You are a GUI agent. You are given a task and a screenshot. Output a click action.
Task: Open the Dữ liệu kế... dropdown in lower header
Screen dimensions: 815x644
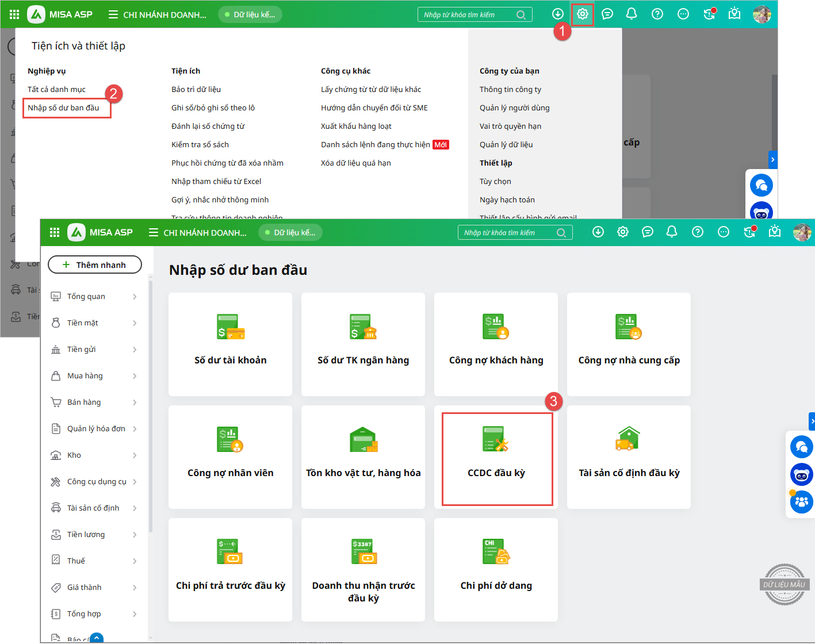290,232
